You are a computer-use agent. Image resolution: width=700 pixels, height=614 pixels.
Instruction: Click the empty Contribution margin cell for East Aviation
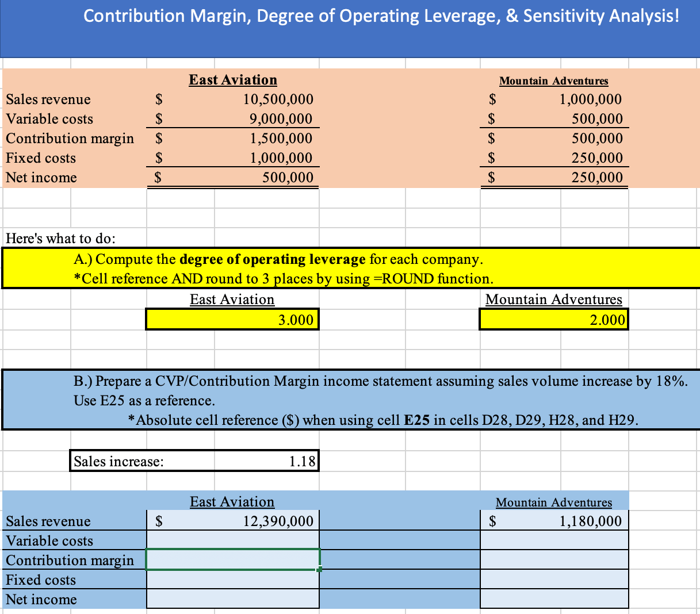click(232, 559)
